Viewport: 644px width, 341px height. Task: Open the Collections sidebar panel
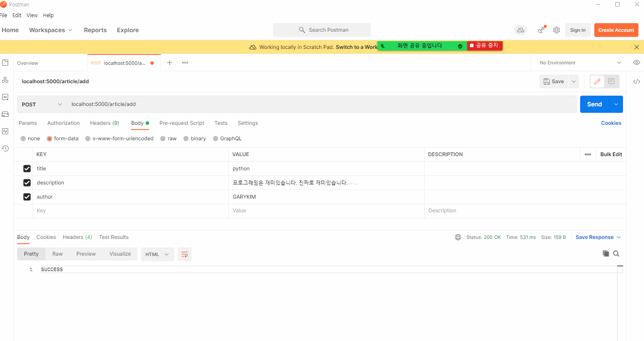click(5, 63)
